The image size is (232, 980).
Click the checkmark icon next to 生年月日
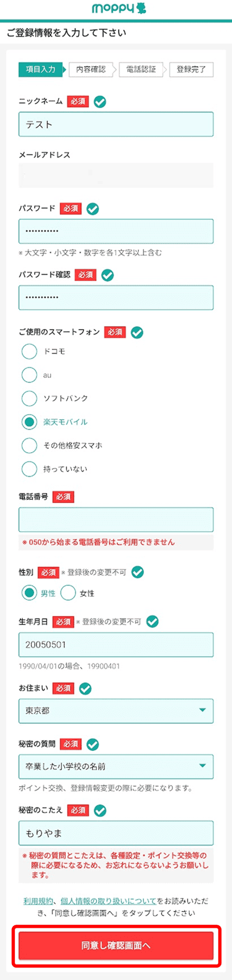pyautogui.click(x=152, y=622)
